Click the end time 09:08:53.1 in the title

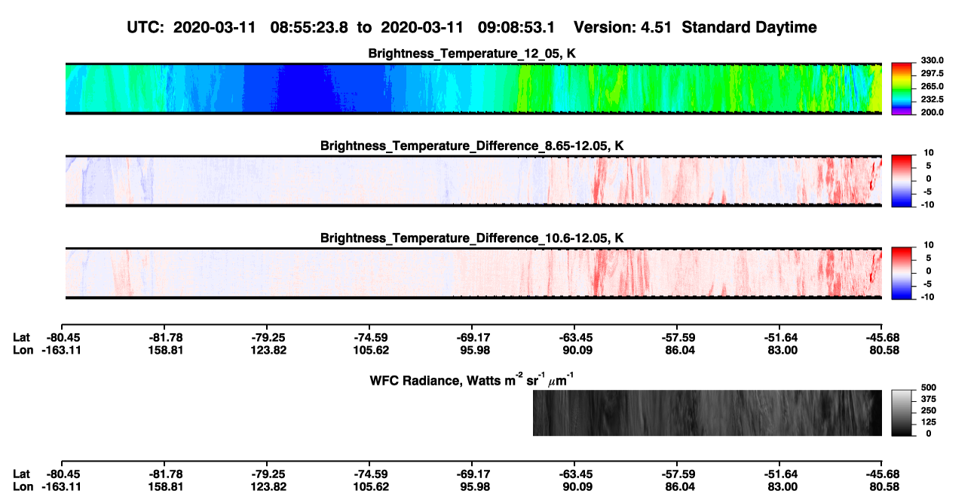pos(517,28)
